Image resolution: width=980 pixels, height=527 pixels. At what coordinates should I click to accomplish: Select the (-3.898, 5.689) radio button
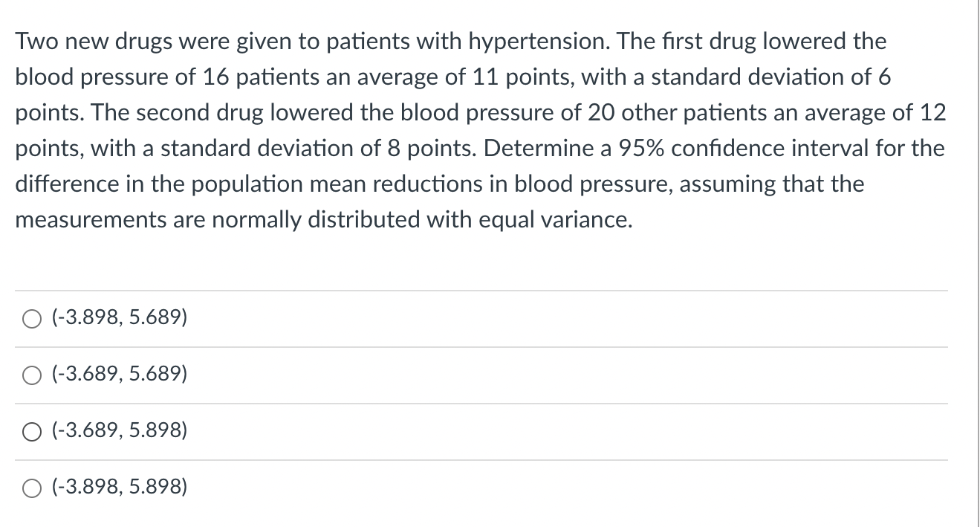pyautogui.click(x=32, y=319)
